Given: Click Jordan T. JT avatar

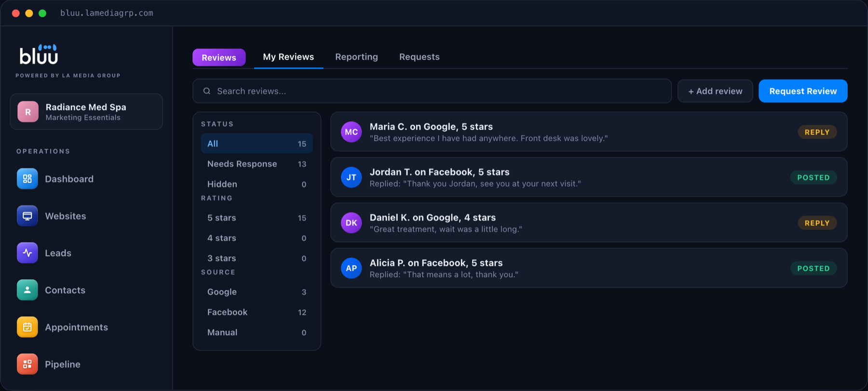Looking at the screenshot, I should (x=352, y=177).
